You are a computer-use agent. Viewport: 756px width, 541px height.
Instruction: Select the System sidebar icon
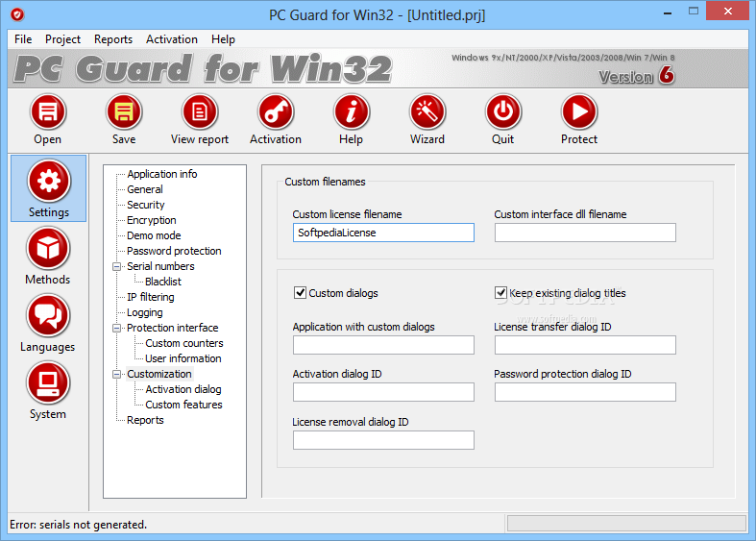coord(48,382)
